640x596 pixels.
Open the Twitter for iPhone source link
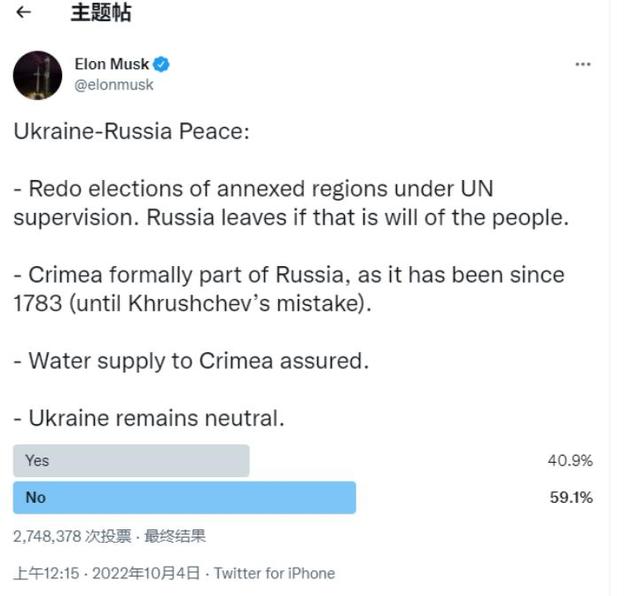(275, 573)
